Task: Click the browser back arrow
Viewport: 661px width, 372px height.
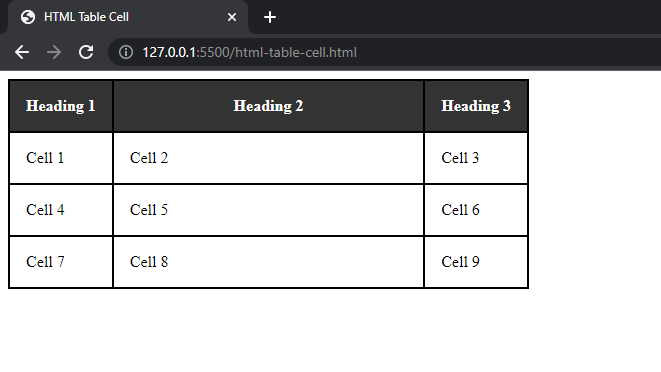Action: pyautogui.click(x=22, y=52)
